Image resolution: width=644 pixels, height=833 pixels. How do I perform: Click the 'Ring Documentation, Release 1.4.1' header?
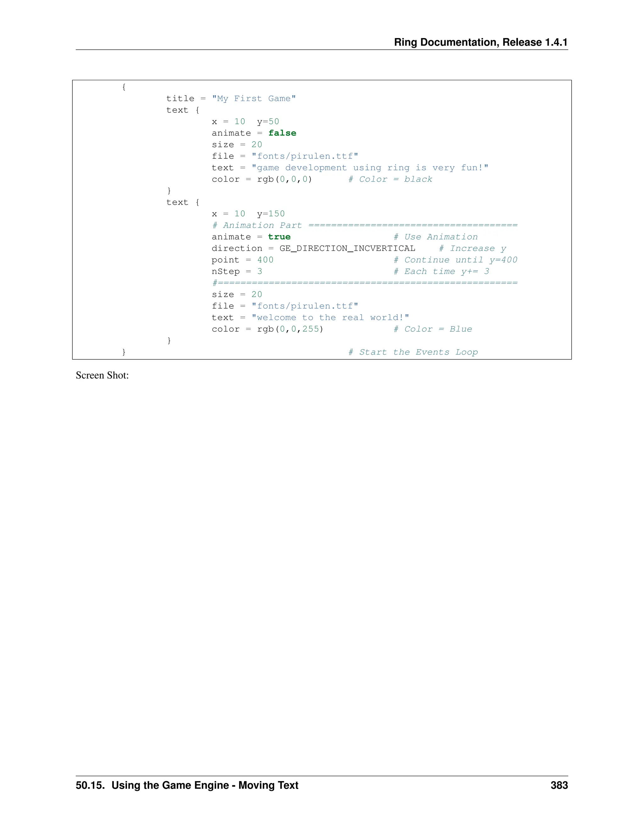click(480, 42)
